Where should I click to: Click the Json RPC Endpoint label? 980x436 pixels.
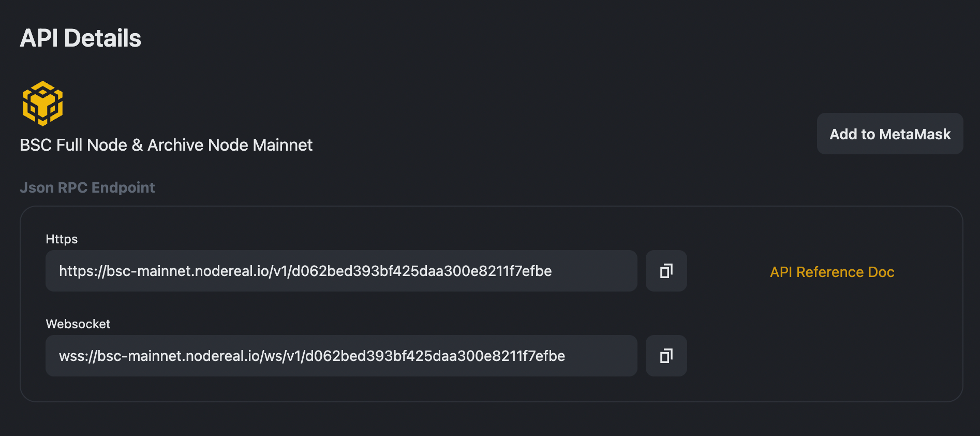87,187
